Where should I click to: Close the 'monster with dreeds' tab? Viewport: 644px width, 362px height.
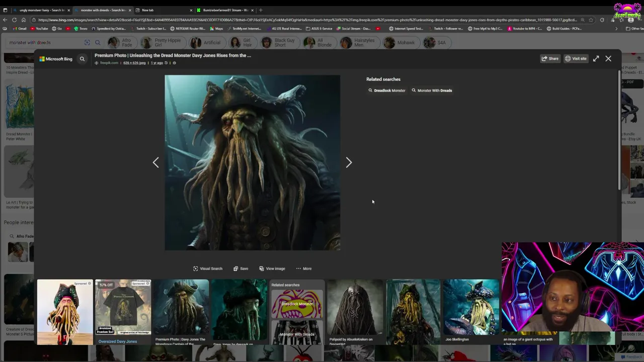click(130, 10)
